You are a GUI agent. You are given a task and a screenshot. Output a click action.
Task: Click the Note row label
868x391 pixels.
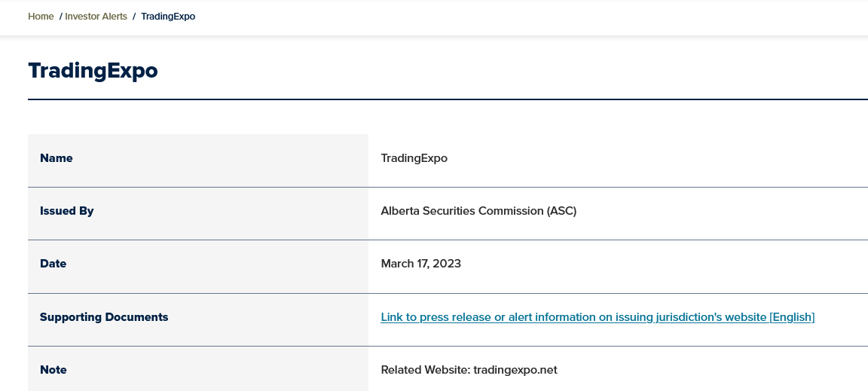(53, 370)
